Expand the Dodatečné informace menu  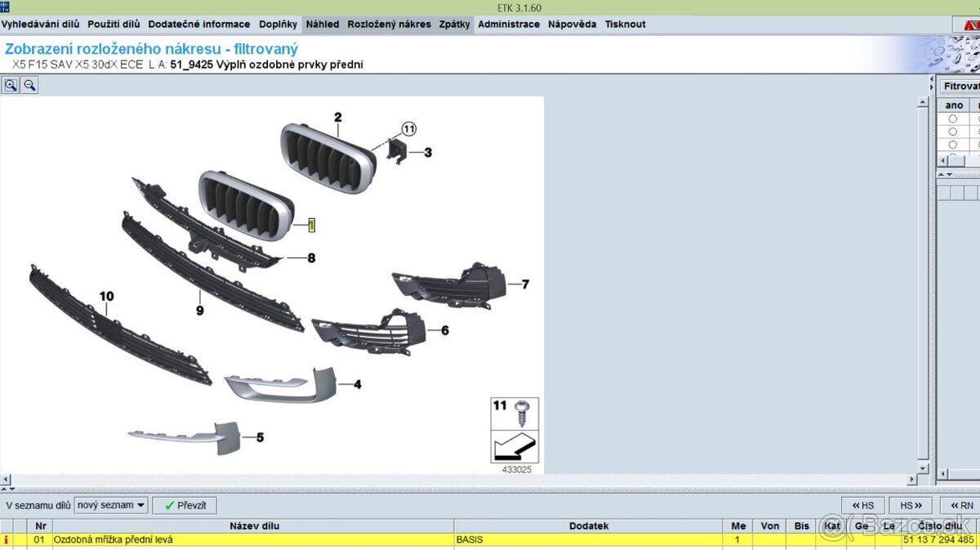(199, 25)
